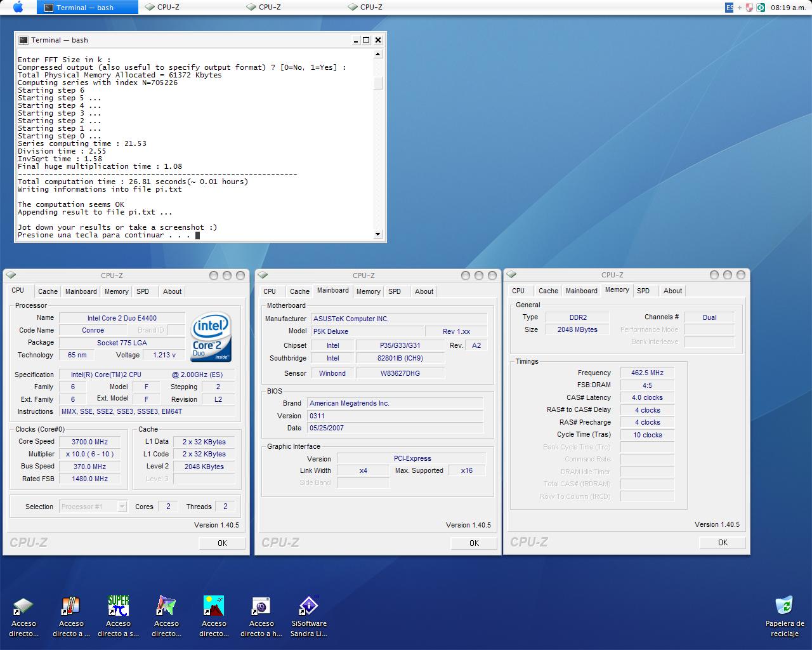Click the Multiplier value x 10.0
Image resolution: width=812 pixels, height=650 pixels.
click(89, 454)
